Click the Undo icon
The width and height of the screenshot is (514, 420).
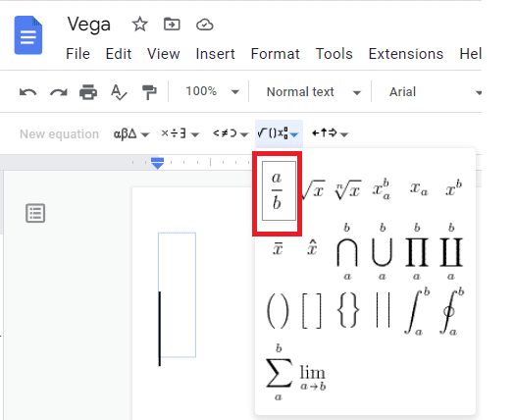pyautogui.click(x=27, y=92)
